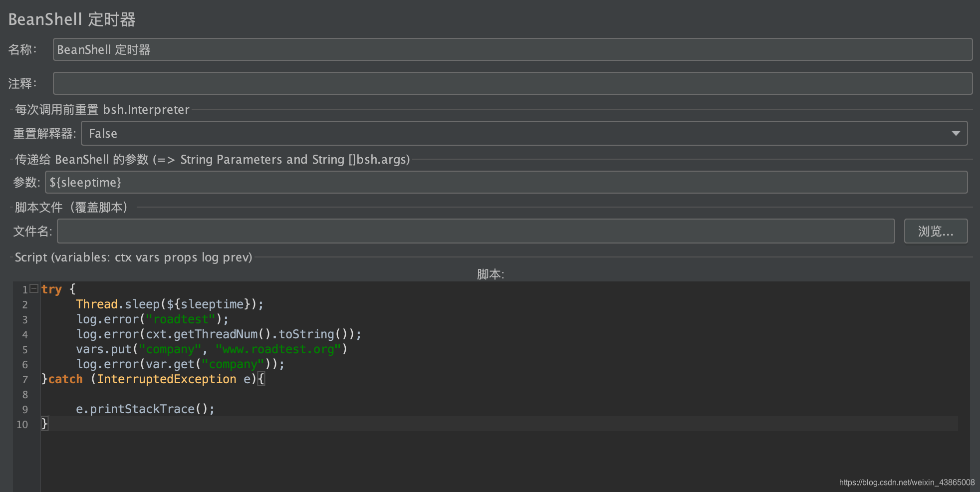Image resolution: width=980 pixels, height=492 pixels.
Task: Click the 每次调用前重置 bsh.Interpreter label
Action: (102, 109)
